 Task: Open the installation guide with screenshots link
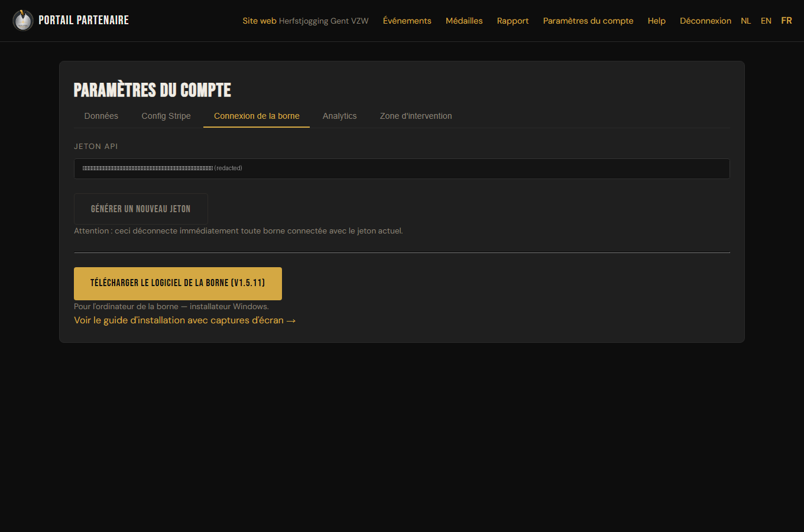click(x=184, y=320)
